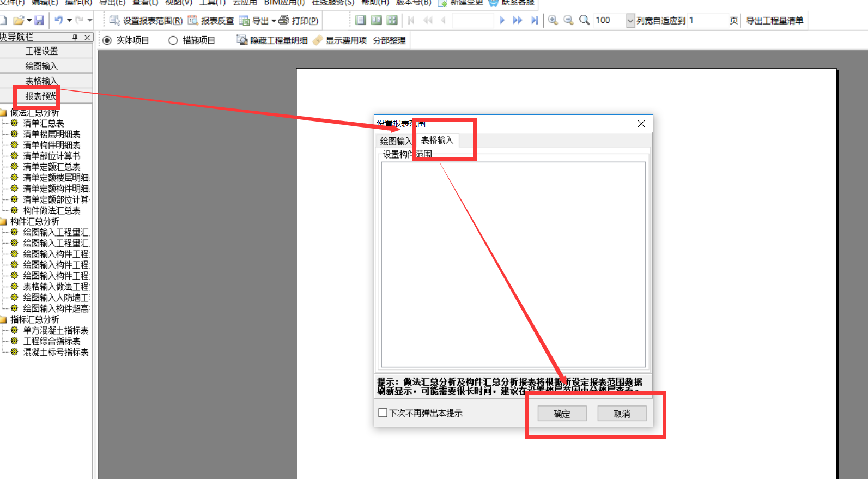Select 工程综合指标表 report
The height and width of the screenshot is (479, 868).
(x=52, y=341)
